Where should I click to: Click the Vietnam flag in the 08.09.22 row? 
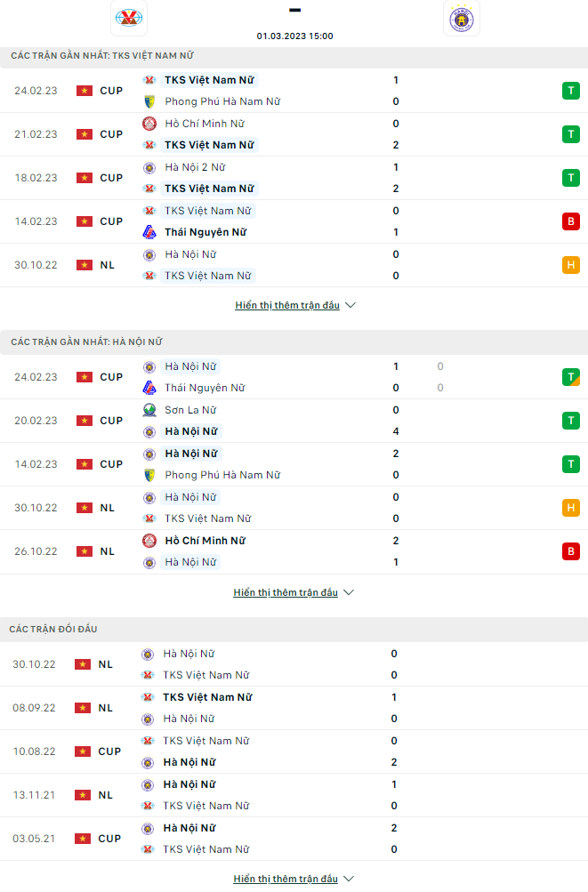tap(83, 708)
